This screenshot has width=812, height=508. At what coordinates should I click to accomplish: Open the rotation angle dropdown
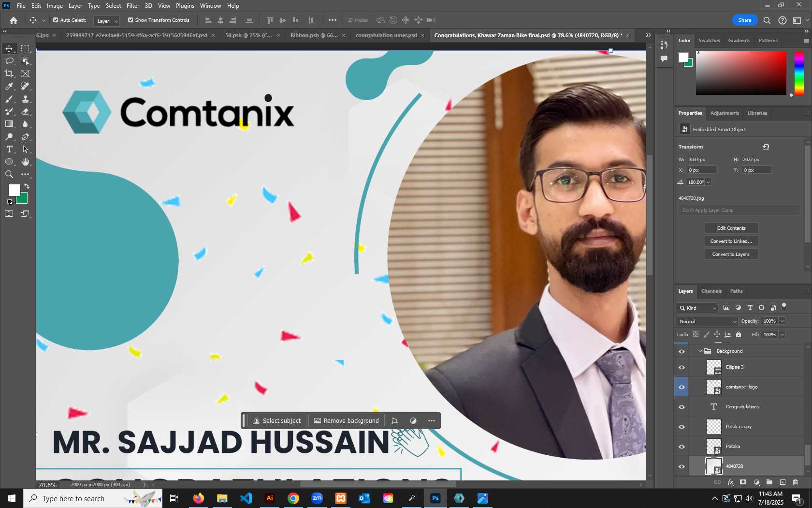[x=708, y=182]
